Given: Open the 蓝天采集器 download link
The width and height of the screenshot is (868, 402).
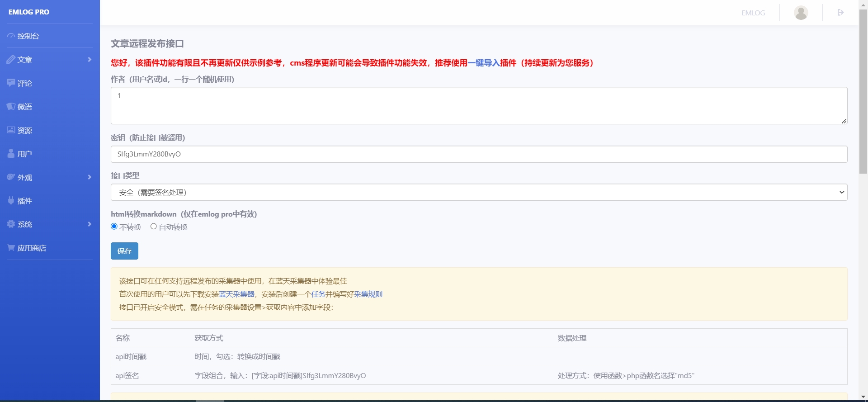Looking at the screenshot, I should [x=236, y=294].
